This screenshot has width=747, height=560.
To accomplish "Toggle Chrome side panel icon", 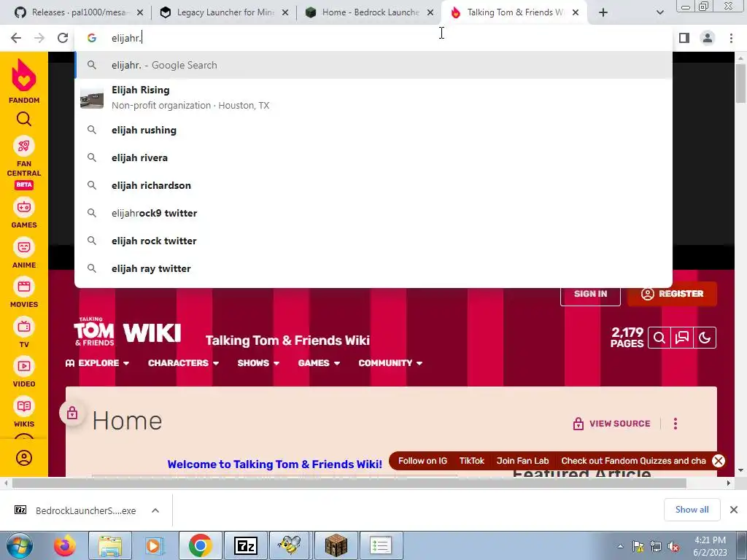I will click(x=684, y=38).
